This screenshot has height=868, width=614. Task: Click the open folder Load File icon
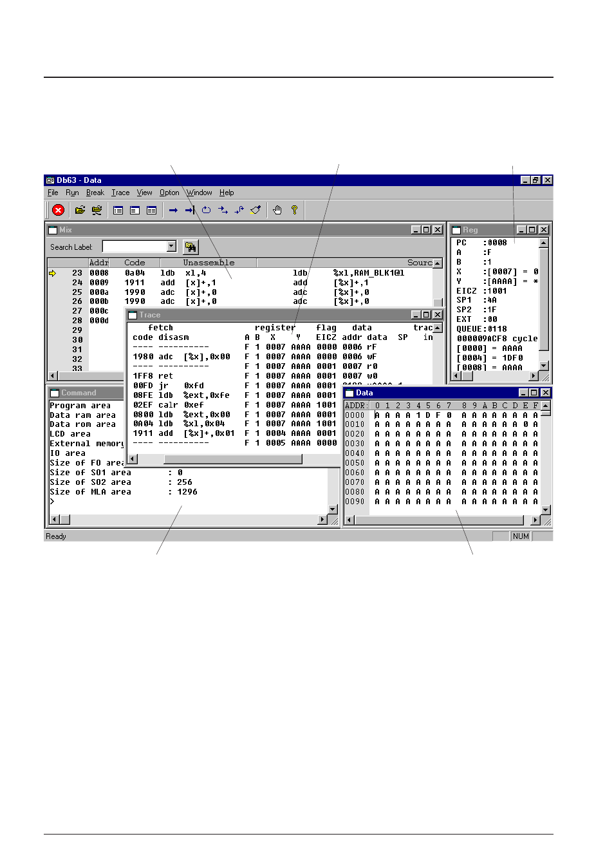click(80, 210)
